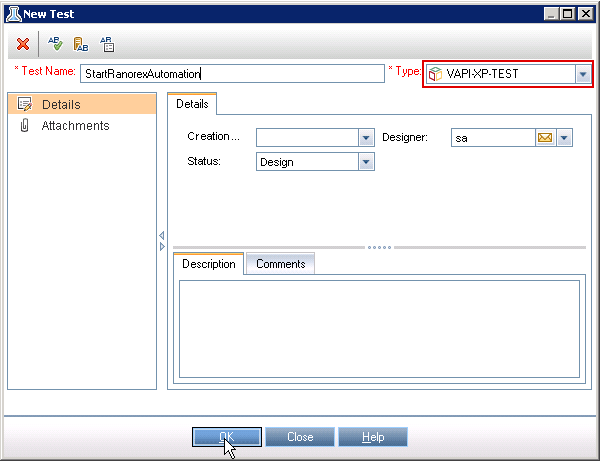Switch to the Comments tab

point(281,264)
